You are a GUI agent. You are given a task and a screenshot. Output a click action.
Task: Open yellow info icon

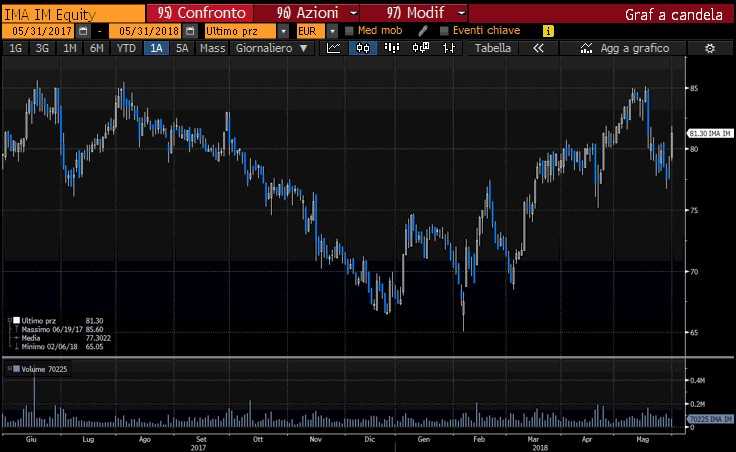tap(548, 31)
